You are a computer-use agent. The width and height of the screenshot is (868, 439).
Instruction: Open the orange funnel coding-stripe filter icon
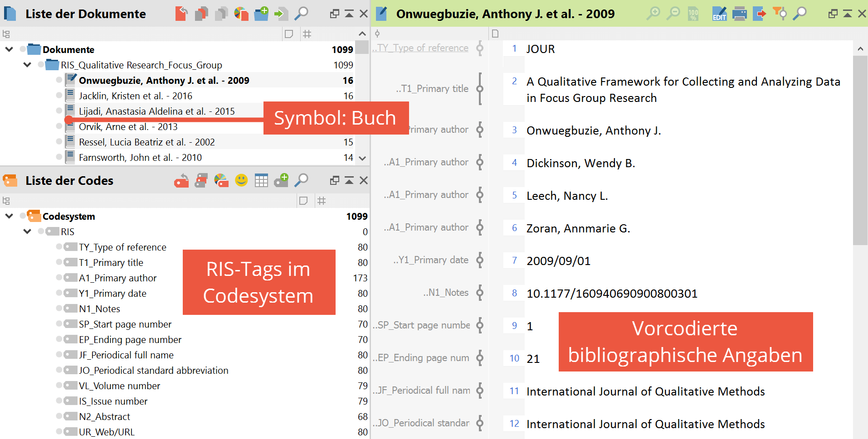point(780,14)
